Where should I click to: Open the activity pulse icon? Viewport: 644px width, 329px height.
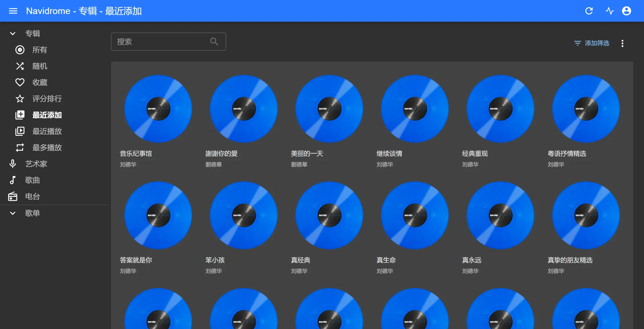609,11
